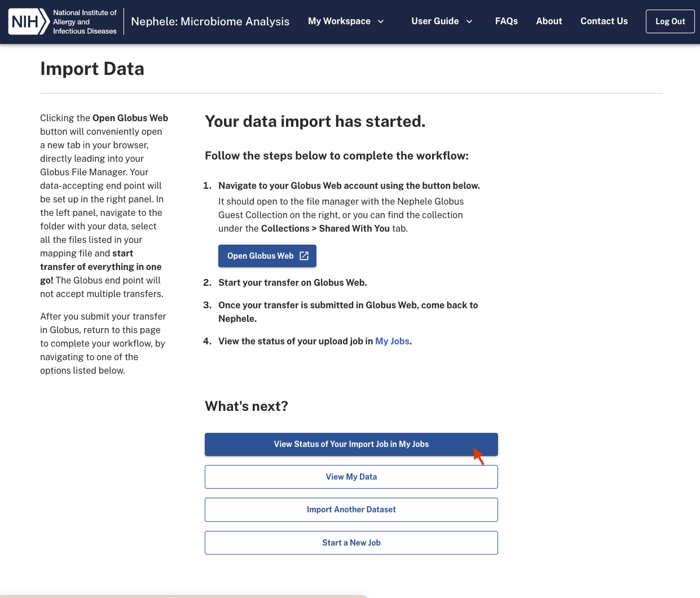
Task: Expand the User Guide chevron arrow
Action: click(x=469, y=21)
